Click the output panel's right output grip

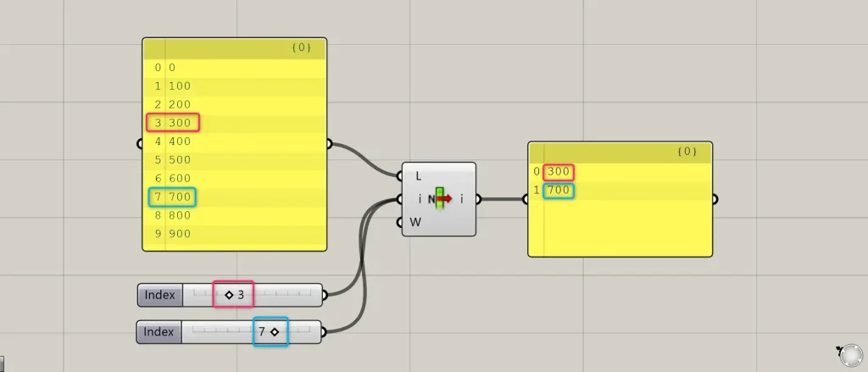[715, 199]
